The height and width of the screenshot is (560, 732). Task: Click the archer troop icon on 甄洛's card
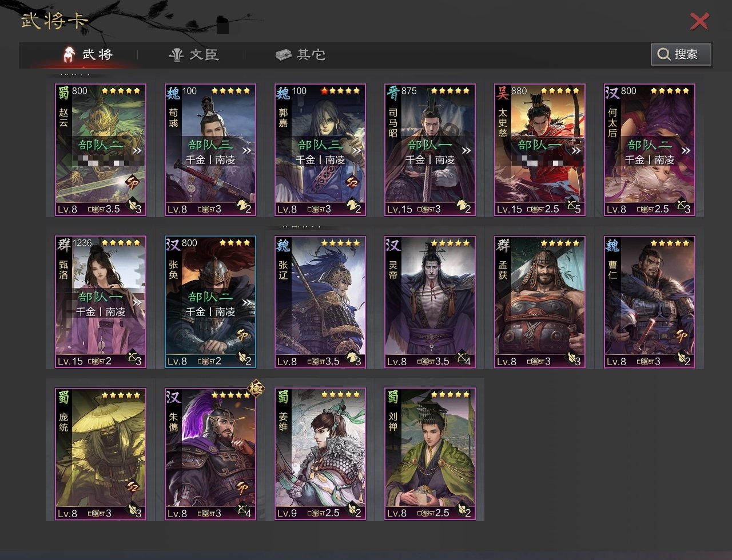coord(132,357)
